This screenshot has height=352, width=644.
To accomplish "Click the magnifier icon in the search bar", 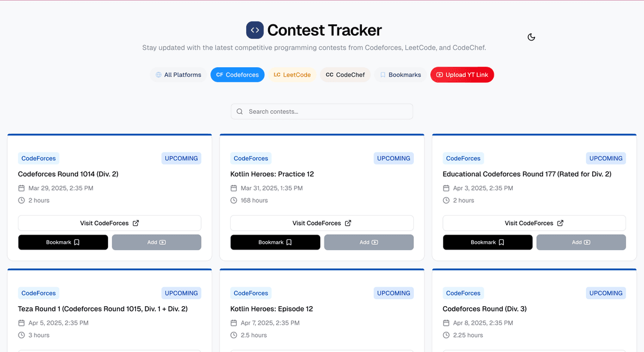I will [x=240, y=111].
